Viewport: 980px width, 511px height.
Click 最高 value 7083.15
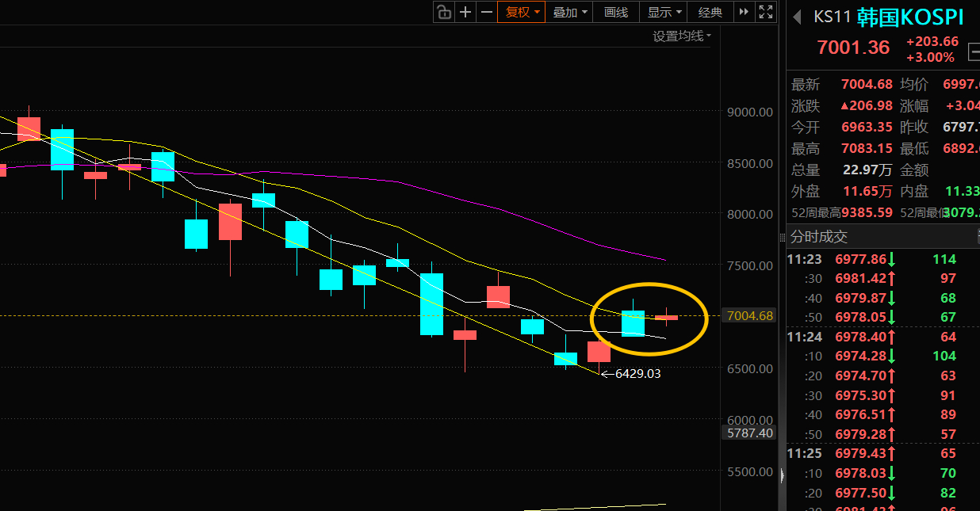coord(866,149)
